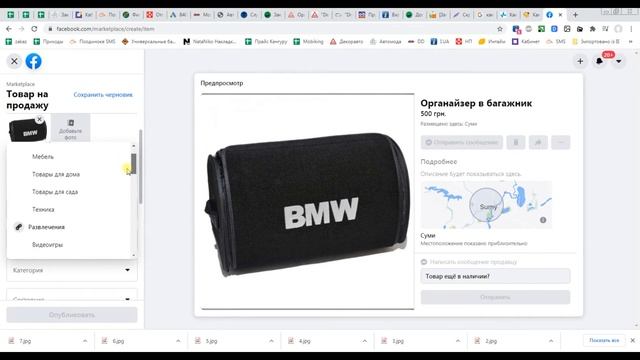Open the Состояние dropdown below category

click(x=72, y=296)
